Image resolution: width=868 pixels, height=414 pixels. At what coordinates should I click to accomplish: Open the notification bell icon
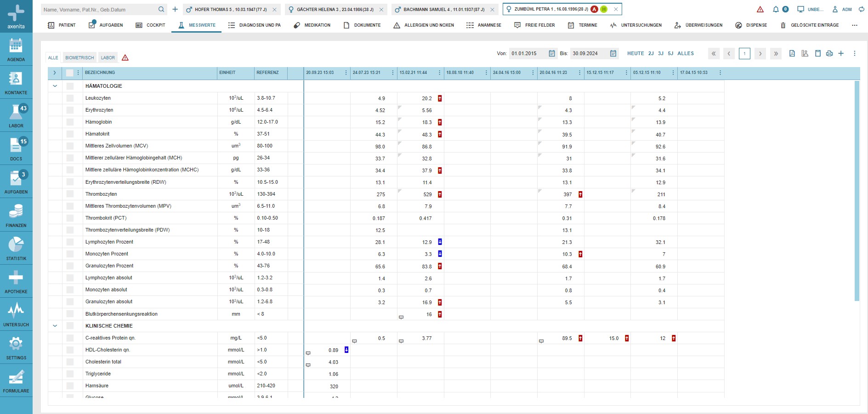point(776,9)
